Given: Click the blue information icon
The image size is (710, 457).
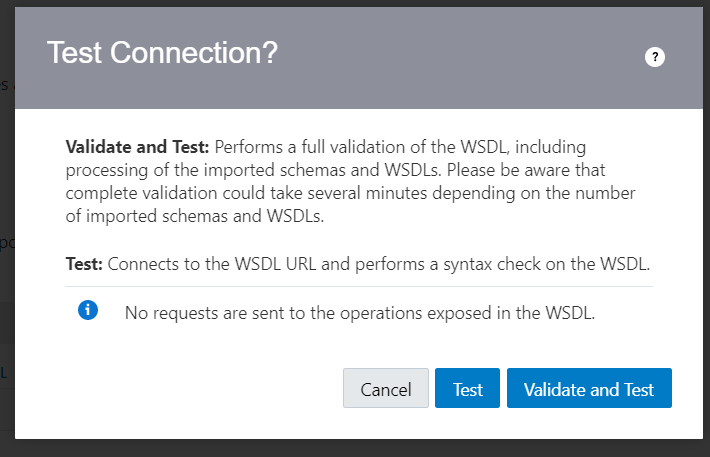Looking at the screenshot, I should (88, 311).
